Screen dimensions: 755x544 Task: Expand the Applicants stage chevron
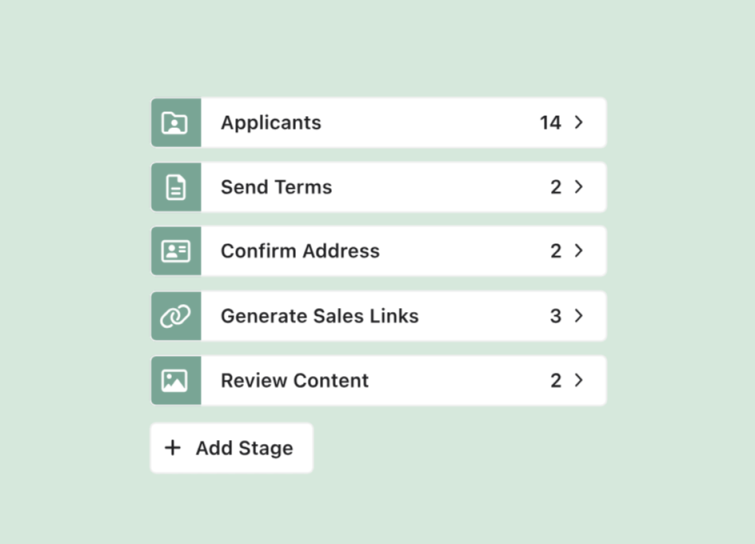tap(579, 123)
